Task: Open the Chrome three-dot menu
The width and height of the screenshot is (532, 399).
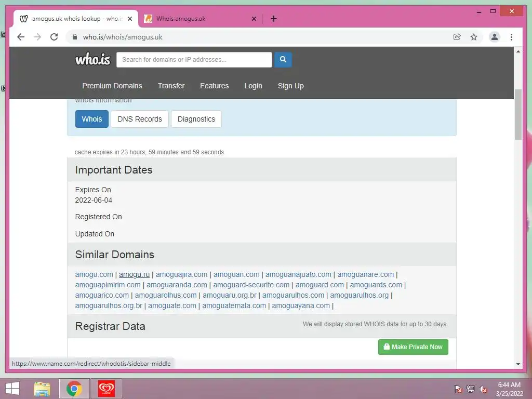Action: coord(511,37)
